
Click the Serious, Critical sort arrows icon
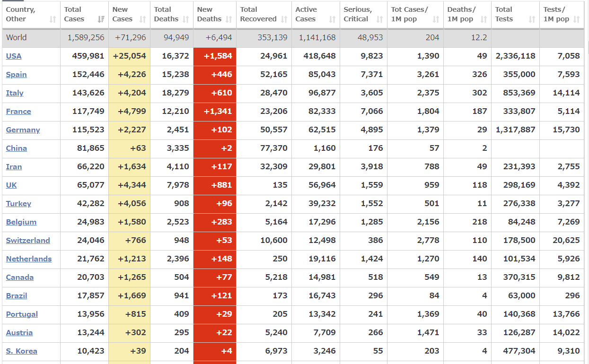[x=380, y=19]
